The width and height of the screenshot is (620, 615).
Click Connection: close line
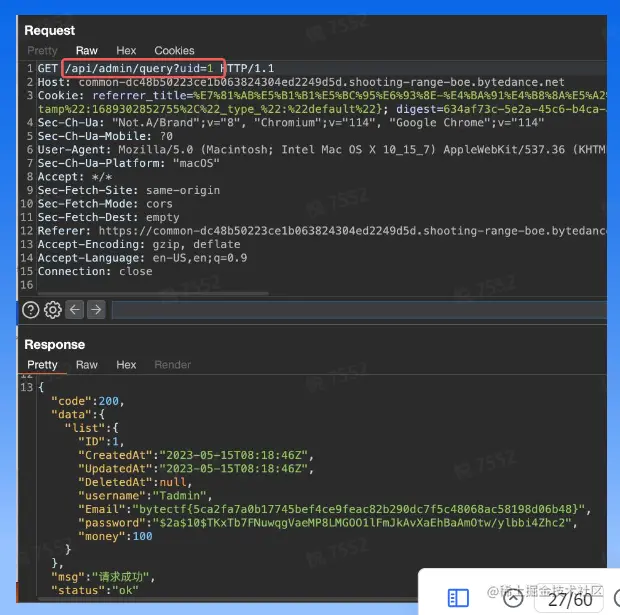point(95,271)
